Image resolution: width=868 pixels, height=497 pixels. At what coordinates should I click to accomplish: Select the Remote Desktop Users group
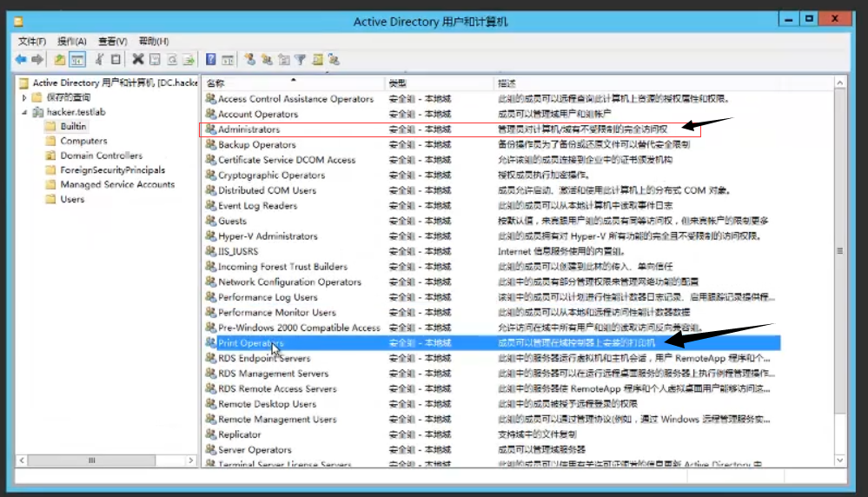(268, 403)
